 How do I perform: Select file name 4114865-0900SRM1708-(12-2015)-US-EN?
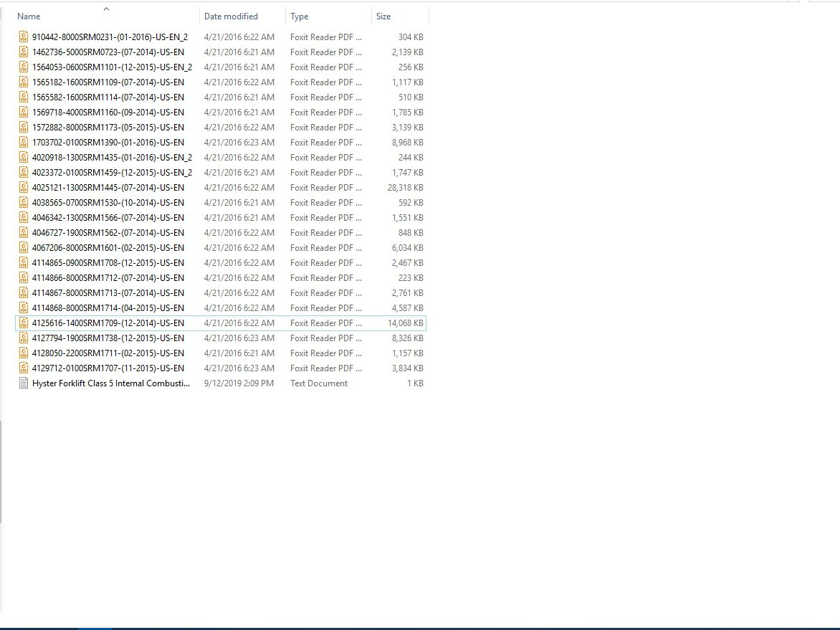pyautogui.click(x=108, y=262)
